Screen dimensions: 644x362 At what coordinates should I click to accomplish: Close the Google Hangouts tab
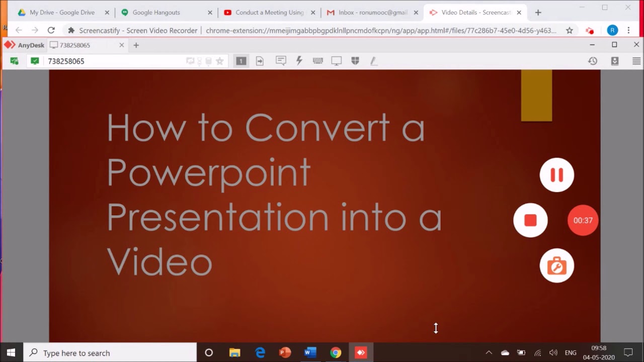click(x=210, y=13)
